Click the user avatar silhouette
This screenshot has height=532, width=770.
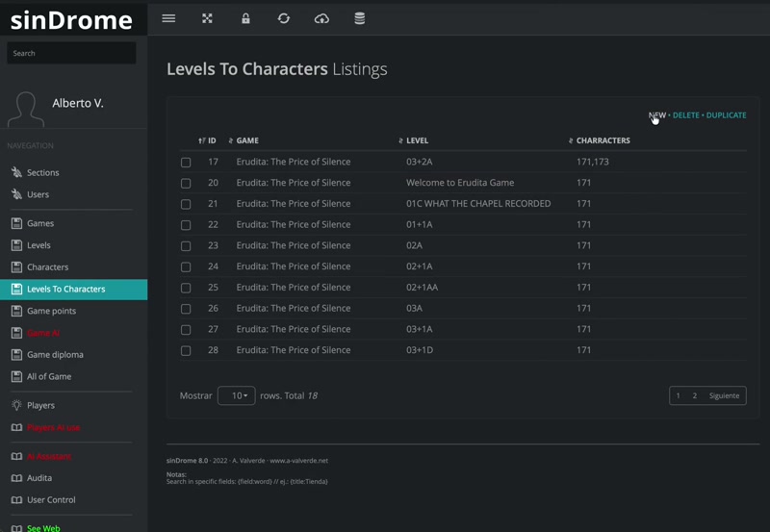coord(26,109)
